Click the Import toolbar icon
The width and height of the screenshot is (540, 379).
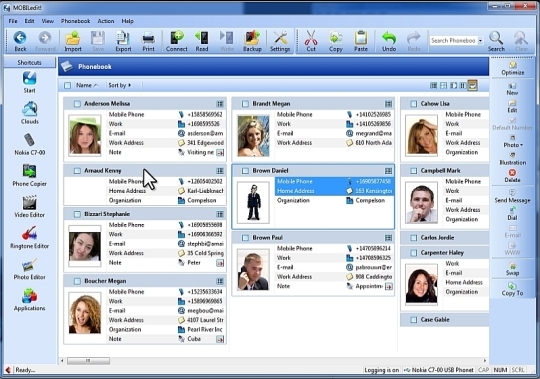[73, 41]
